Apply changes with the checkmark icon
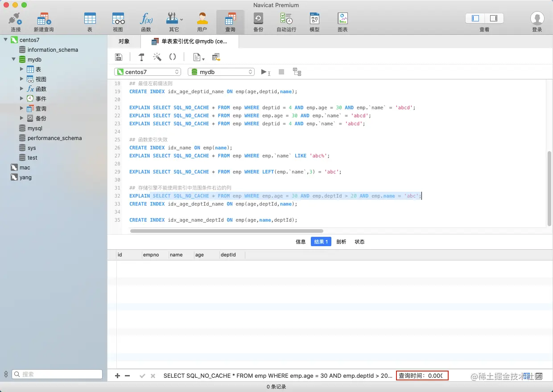 pyautogui.click(x=142, y=376)
